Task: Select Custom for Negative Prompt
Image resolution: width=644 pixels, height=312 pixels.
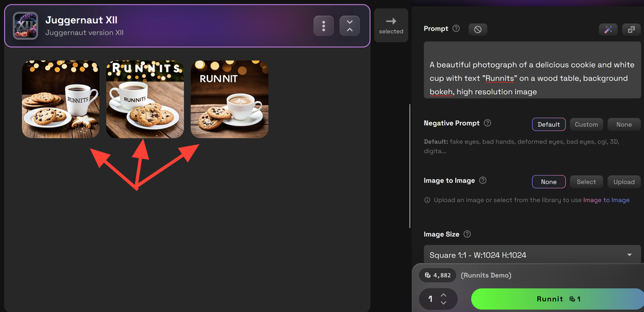Action: point(586,124)
